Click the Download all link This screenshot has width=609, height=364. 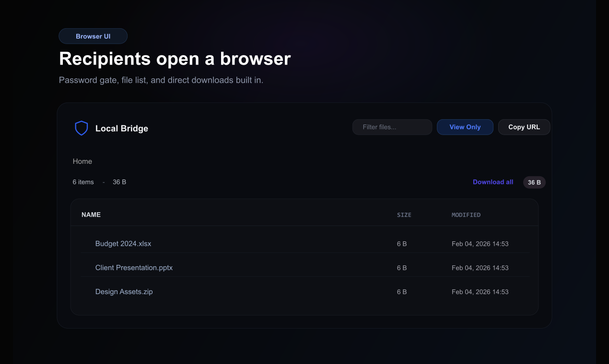(x=493, y=182)
